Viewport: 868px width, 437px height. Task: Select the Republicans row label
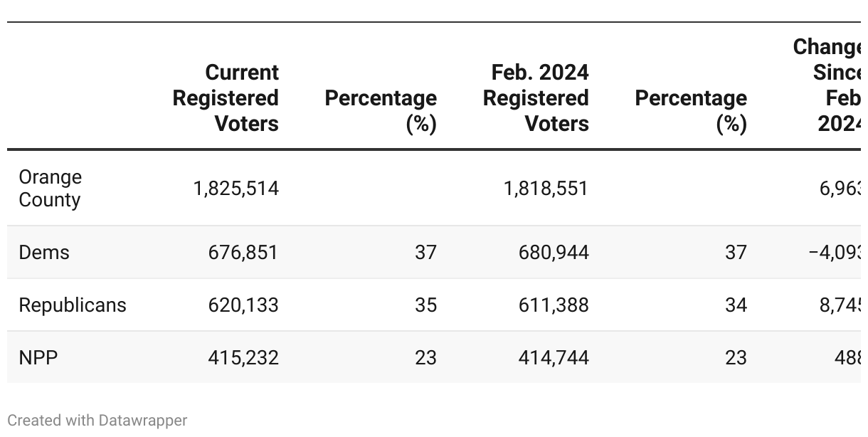point(73,305)
